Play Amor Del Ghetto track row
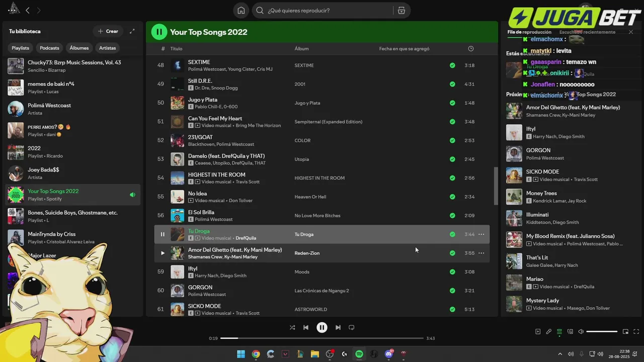This screenshot has height=362, width=644. (x=163, y=253)
